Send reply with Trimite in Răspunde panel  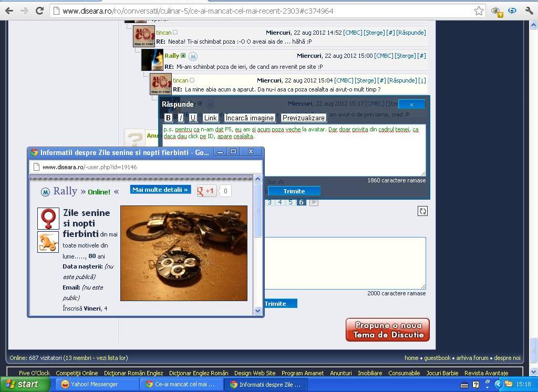click(x=294, y=191)
